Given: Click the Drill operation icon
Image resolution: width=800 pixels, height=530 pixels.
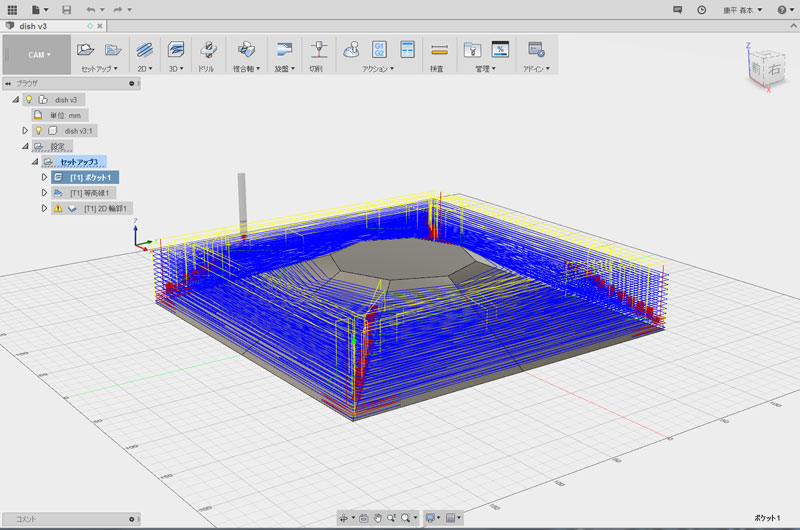Looking at the screenshot, I should point(207,49).
